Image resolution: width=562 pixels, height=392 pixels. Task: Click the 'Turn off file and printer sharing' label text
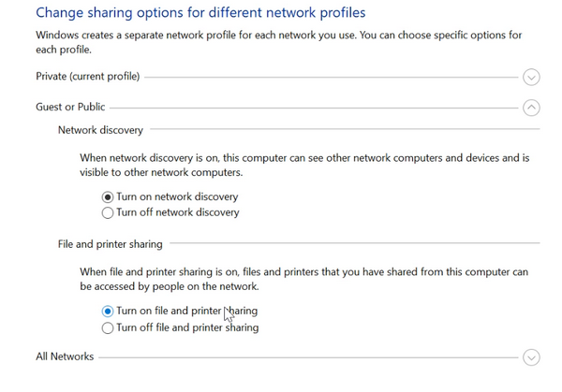coord(187,327)
